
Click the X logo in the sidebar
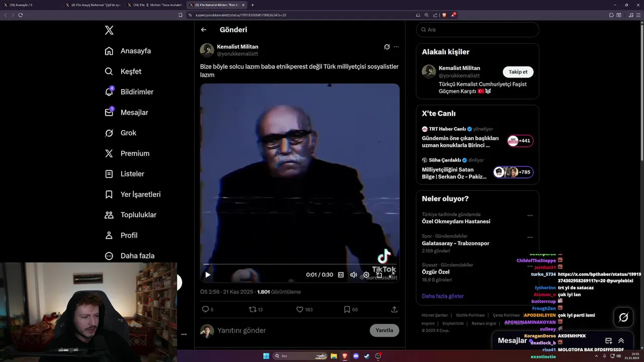pyautogui.click(x=109, y=30)
